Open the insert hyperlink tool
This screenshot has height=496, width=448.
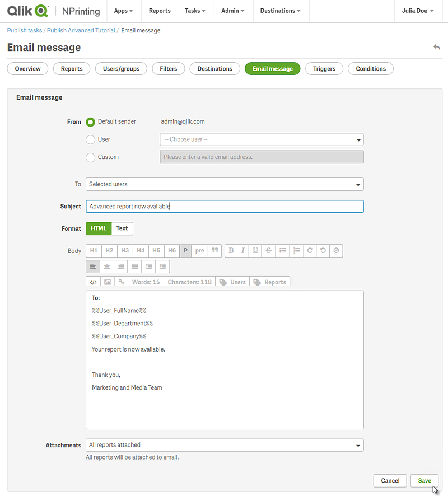(x=122, y=282)
